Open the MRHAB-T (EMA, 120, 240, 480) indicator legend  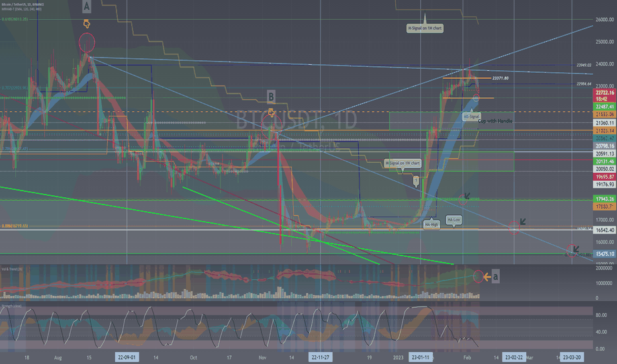tap(21, 9)
